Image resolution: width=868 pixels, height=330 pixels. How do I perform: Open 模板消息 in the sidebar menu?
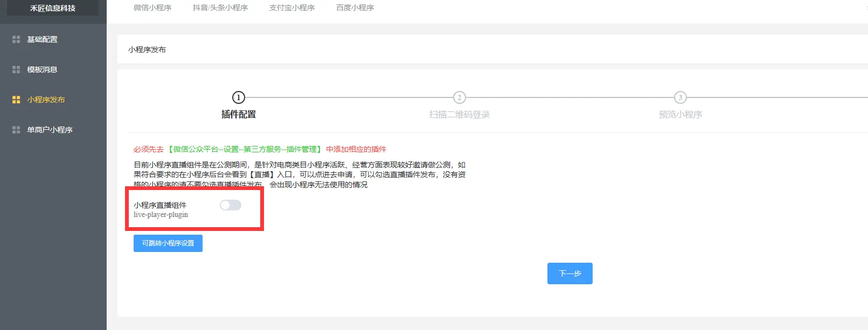(43, 69)
